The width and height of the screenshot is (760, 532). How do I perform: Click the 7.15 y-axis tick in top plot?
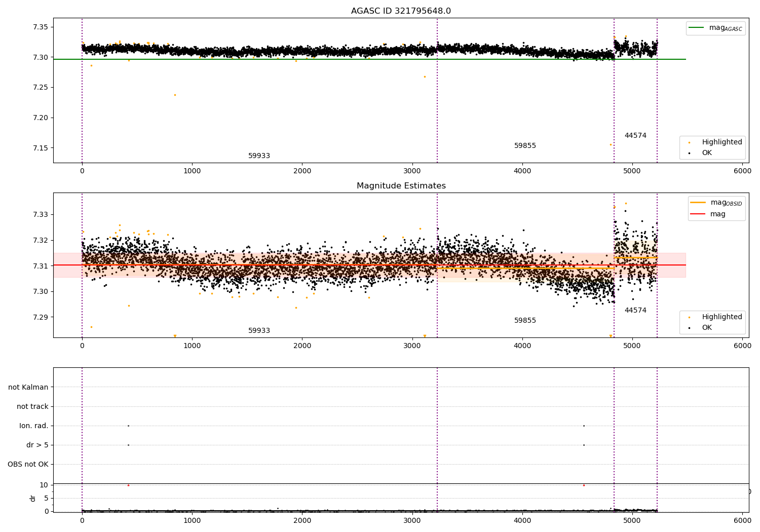40,148
